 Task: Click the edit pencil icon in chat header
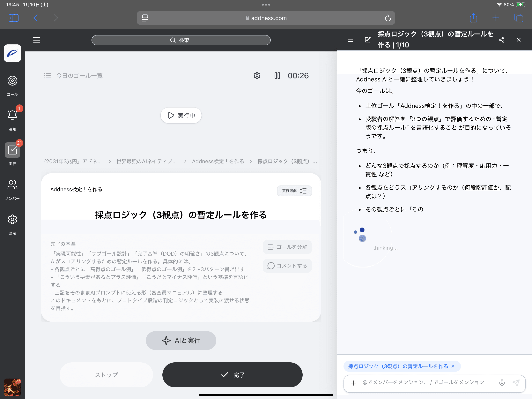click(367, 40)
